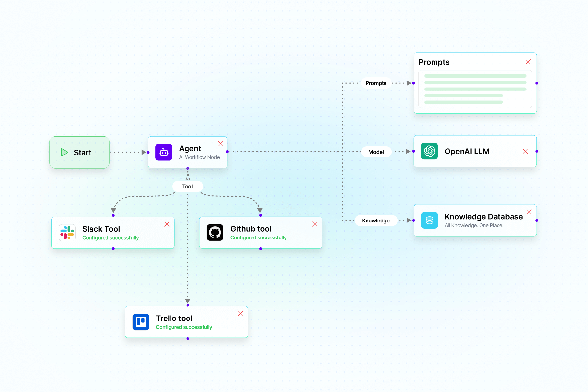Click the Prompts edge label
This screenshot has width=588, height=392.
[376, 83]
